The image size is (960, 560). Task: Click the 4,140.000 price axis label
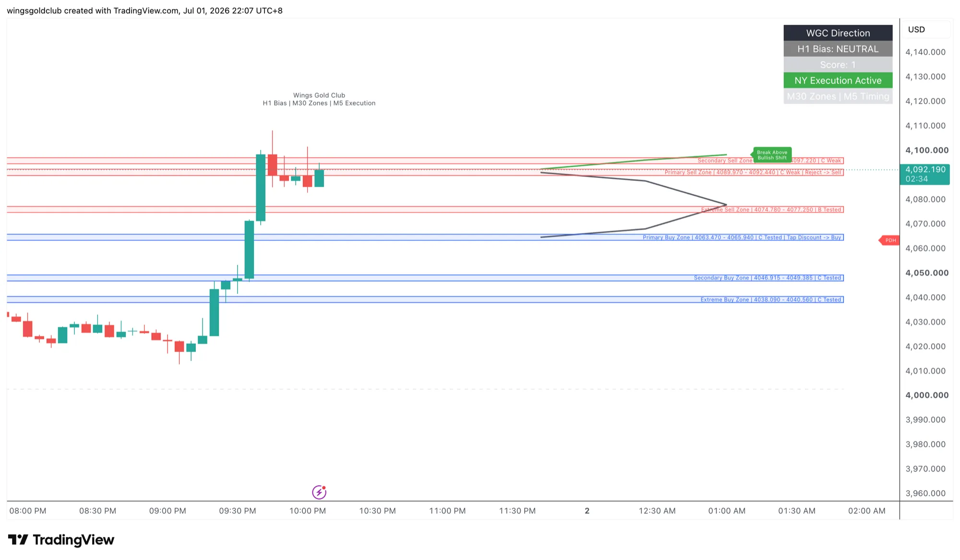(925, 52)
